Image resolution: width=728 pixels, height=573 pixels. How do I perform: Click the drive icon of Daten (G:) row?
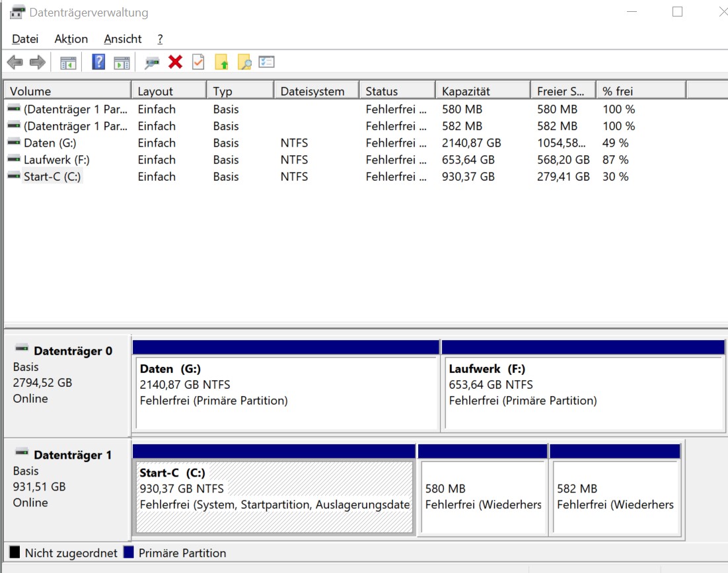14,142
